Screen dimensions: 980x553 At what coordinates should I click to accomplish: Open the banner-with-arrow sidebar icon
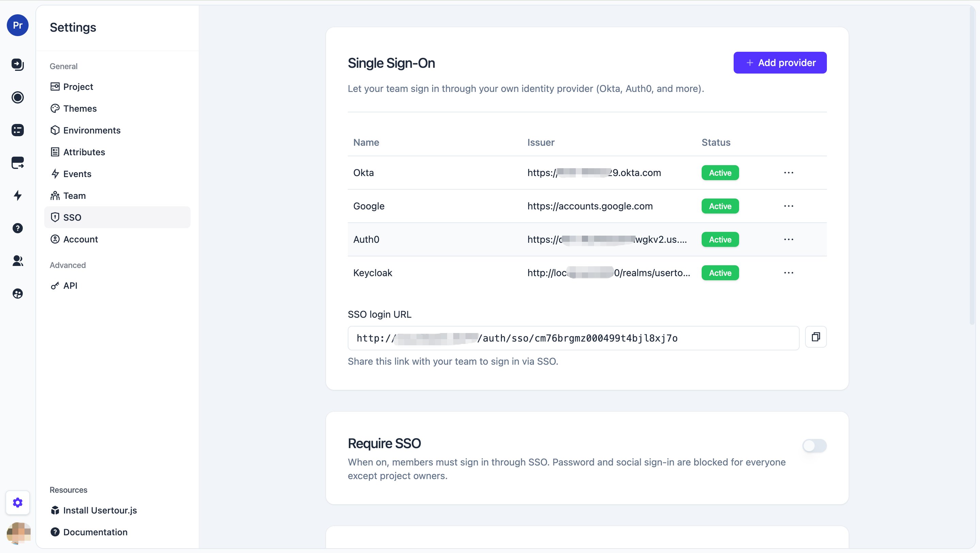[x=17, y=163]
